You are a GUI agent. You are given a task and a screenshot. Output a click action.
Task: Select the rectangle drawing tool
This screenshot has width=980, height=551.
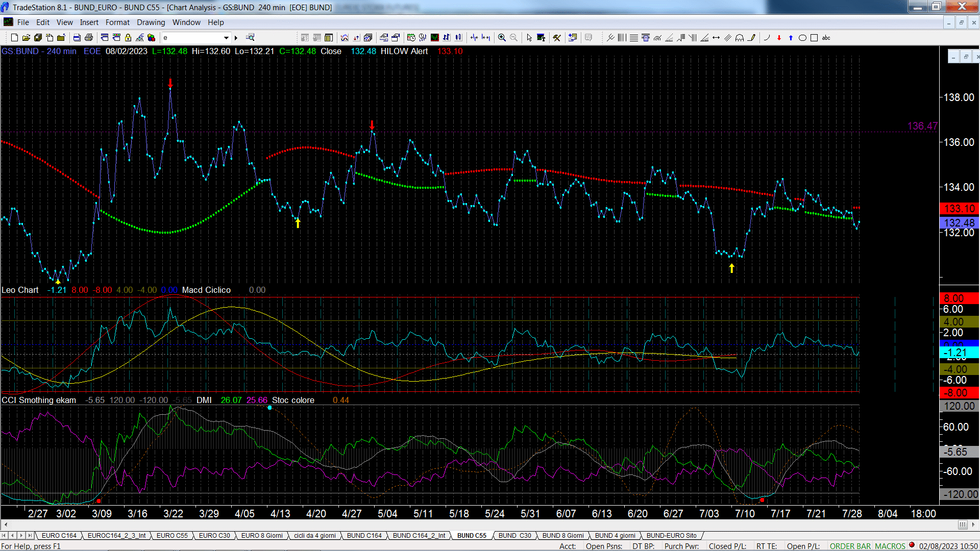(x=814, y=38)
